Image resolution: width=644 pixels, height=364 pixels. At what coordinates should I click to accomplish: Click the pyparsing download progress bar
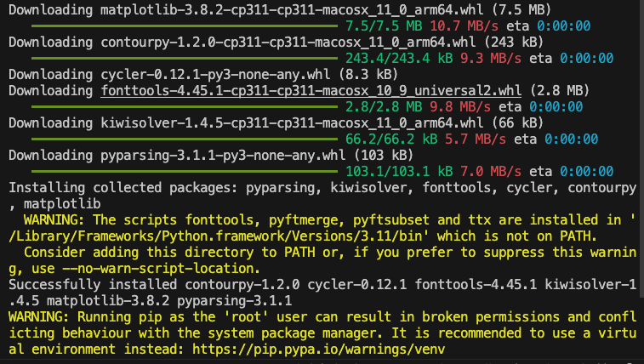click(185, 172)
